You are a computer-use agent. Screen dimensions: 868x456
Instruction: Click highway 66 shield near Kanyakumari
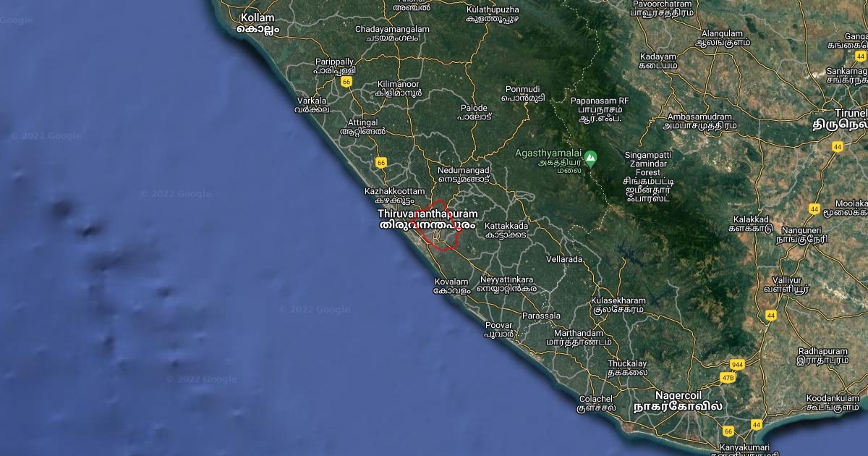728,431
